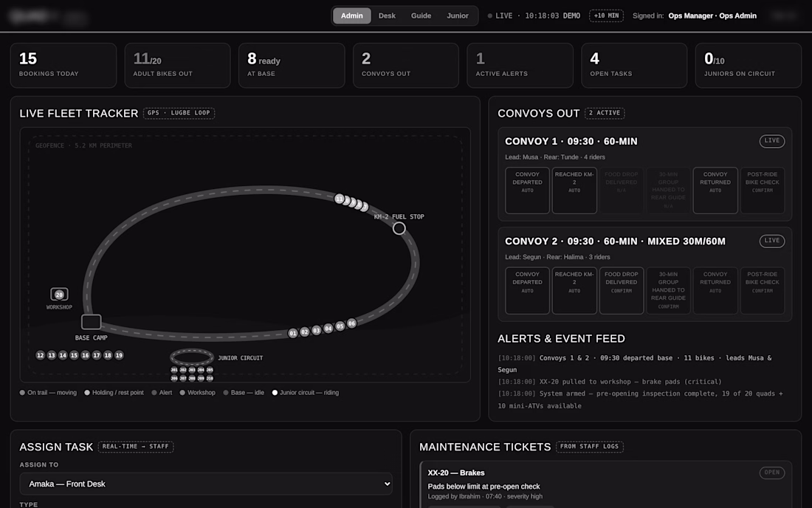Confirm Food Drop Delivered for Convoy 2

[x=622, y=290]
